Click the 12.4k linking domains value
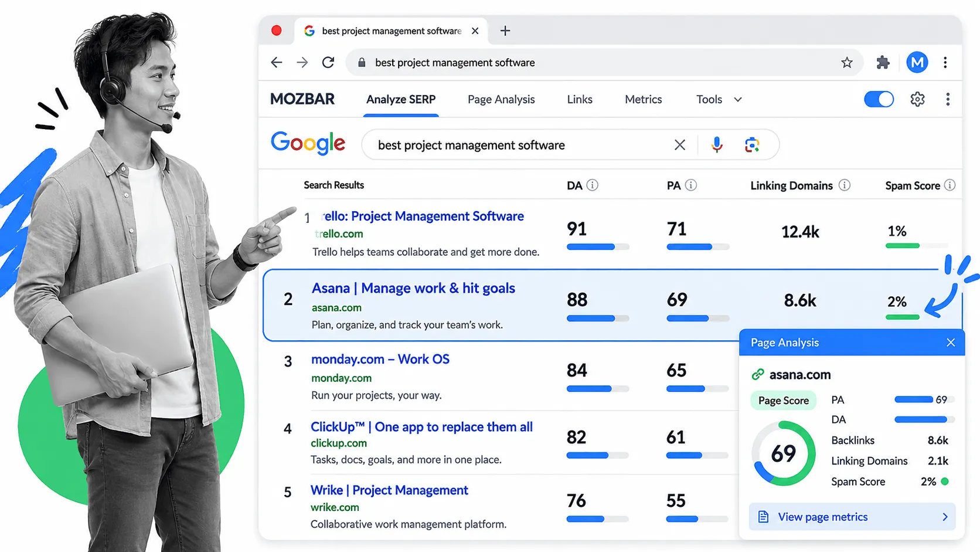Image resolution: width=980 pixels, height=552 pixels. (x=800, y=232)
